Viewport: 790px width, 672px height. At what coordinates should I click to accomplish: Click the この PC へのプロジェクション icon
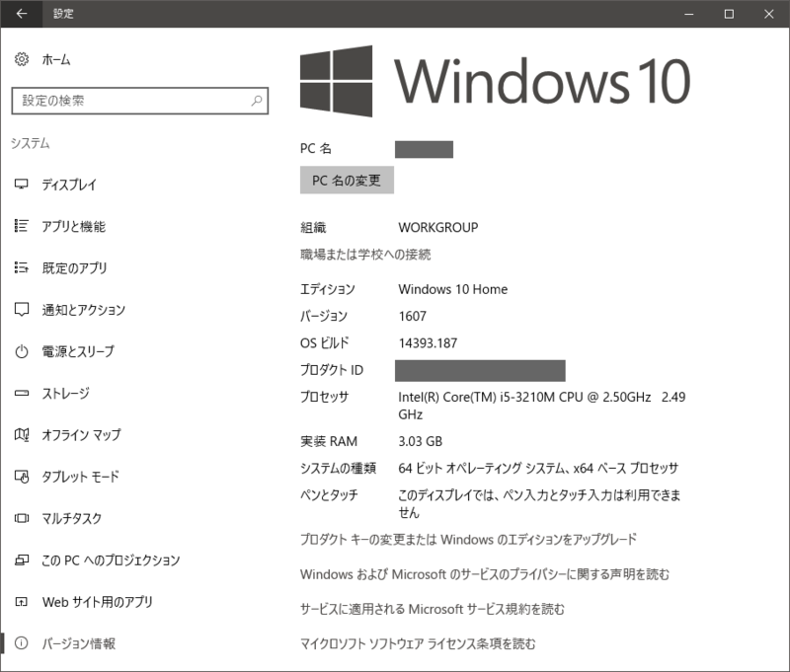(x=21, y=560)
